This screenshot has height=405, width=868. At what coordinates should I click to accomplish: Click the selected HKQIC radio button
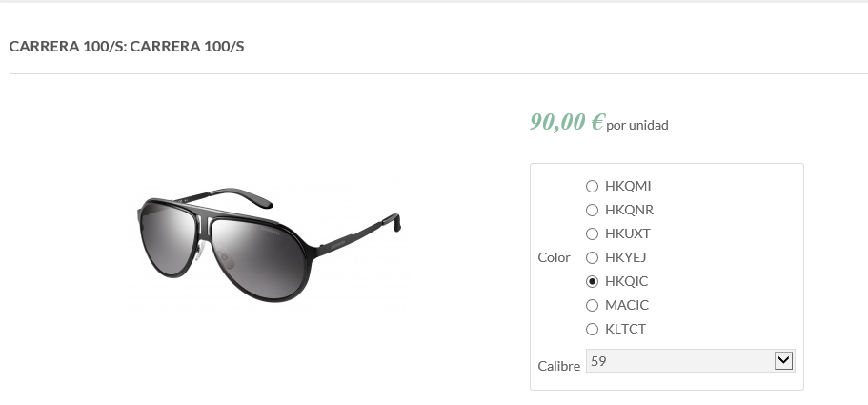(x=592, y=281)
